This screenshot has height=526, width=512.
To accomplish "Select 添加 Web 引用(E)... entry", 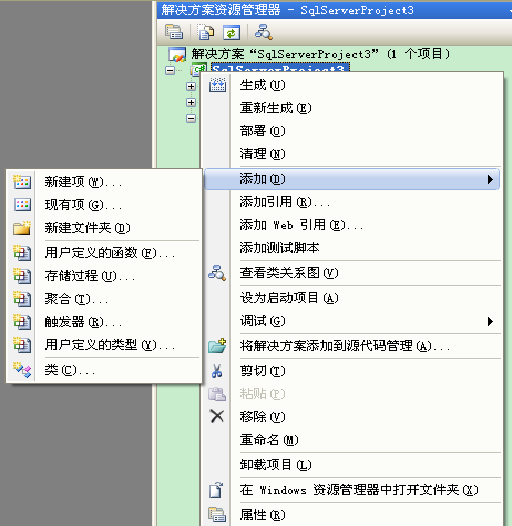I will coord(352,225).
